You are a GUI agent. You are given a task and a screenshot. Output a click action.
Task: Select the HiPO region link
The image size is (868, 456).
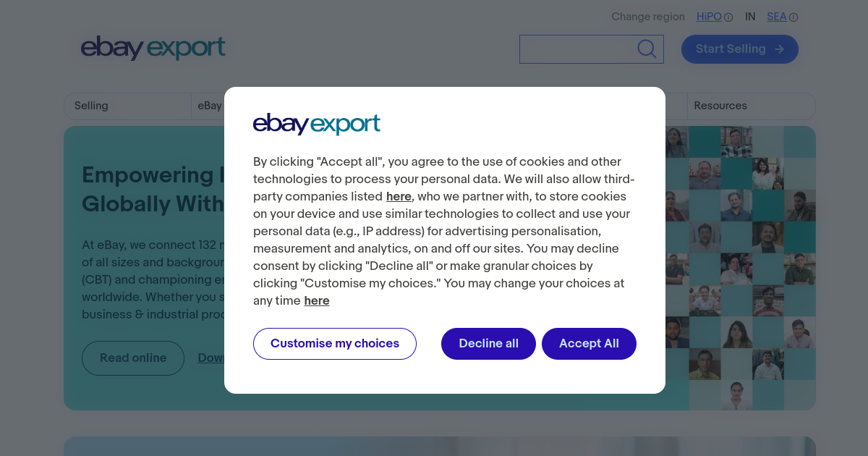pos(709,17)
